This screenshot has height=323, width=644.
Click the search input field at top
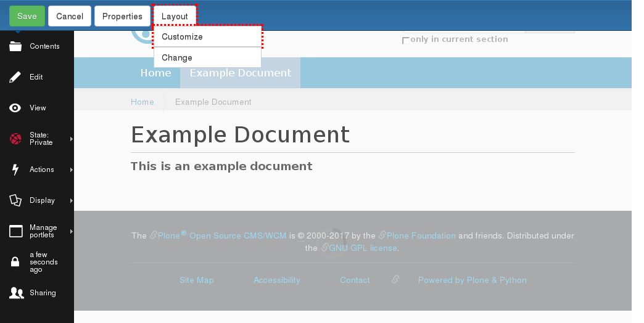pos(464,31)
